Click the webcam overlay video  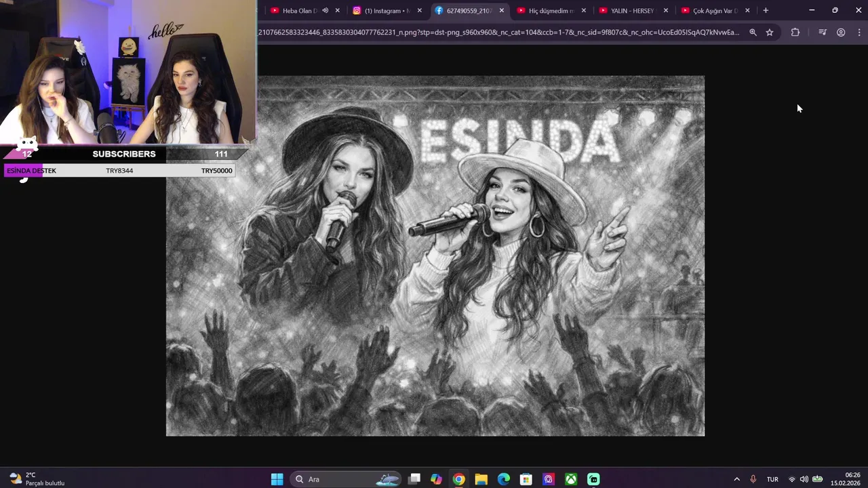[x=128, y=72]
